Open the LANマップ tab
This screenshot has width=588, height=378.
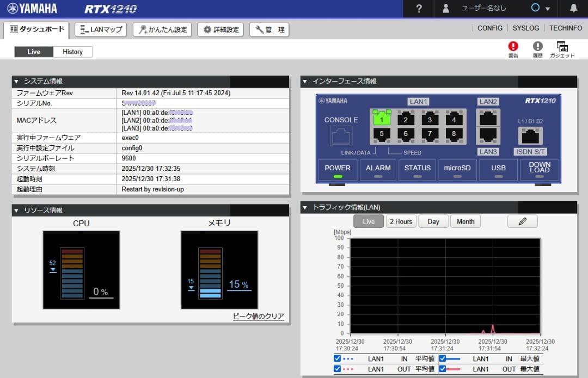tap(101, 30)
